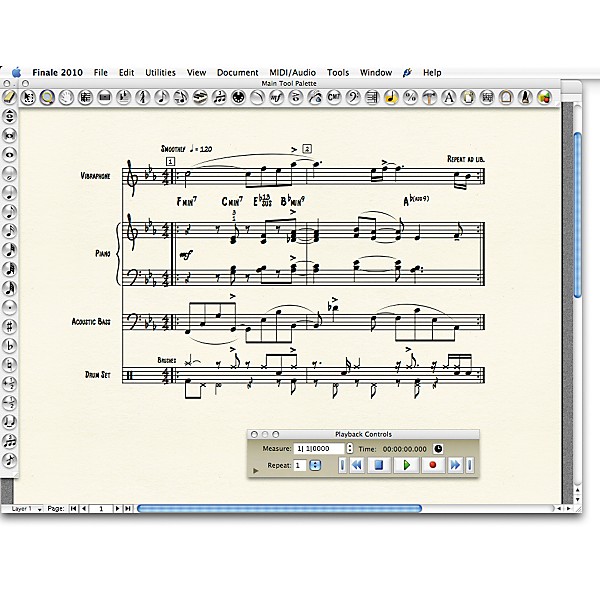Screen dimensions: 600x600
Task: Select the sharp accidental tool
Action: click(10, 327)
